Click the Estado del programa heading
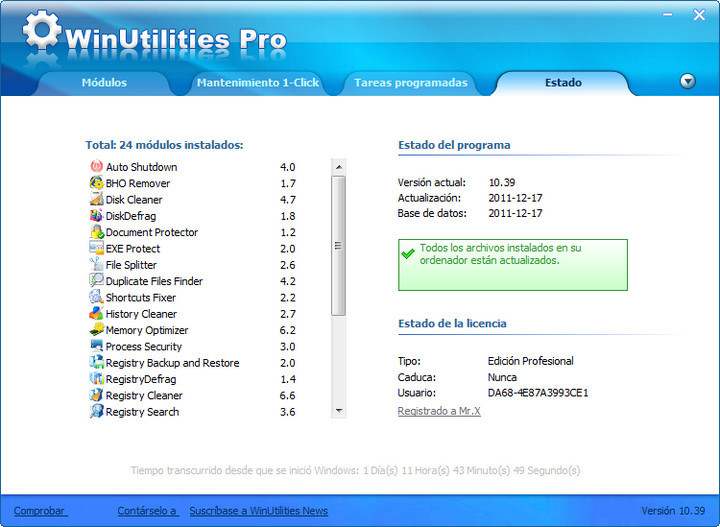Screen dimensions: 720x527 point(454,145)
